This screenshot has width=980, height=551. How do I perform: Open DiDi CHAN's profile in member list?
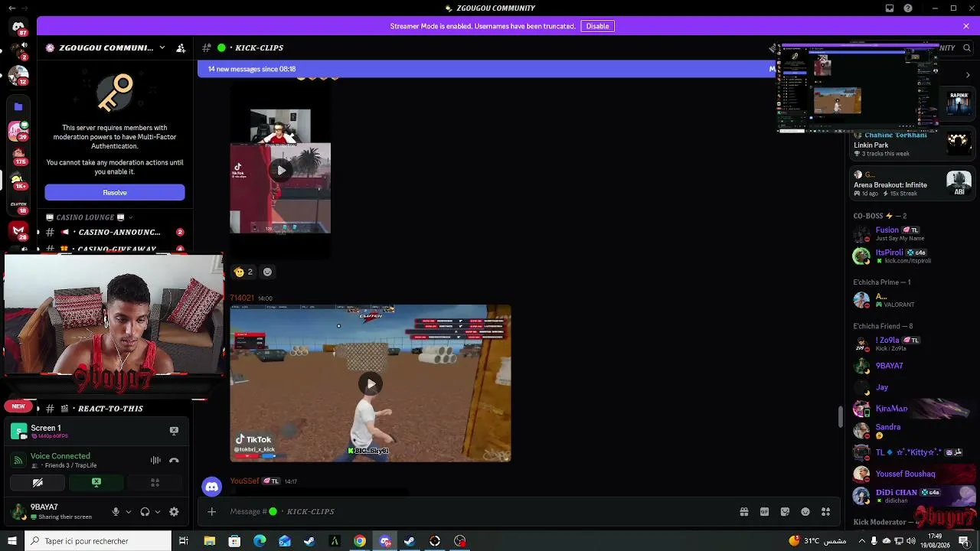tap(911, 496)
